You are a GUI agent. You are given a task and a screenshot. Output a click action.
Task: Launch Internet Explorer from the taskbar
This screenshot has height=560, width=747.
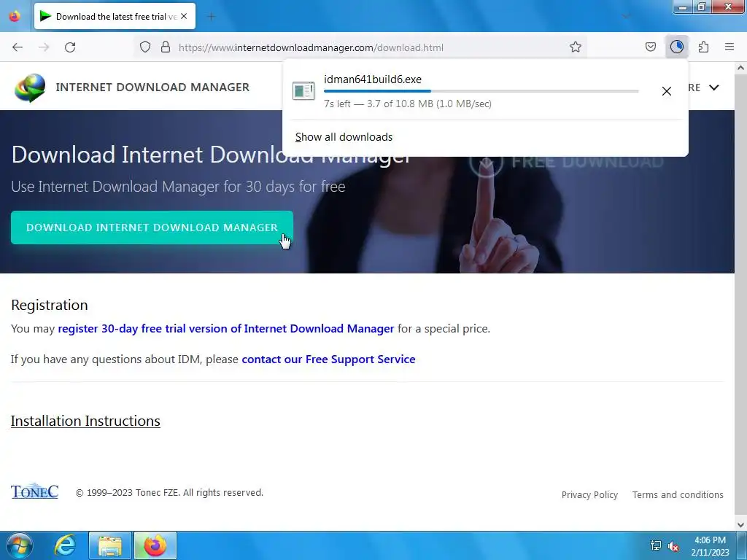(x=65, y=545)
